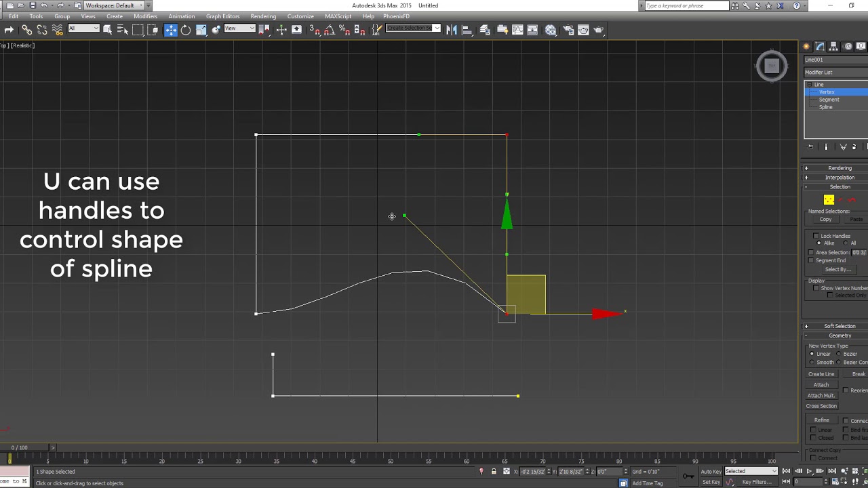Open the Modify command panel tab

820,46
